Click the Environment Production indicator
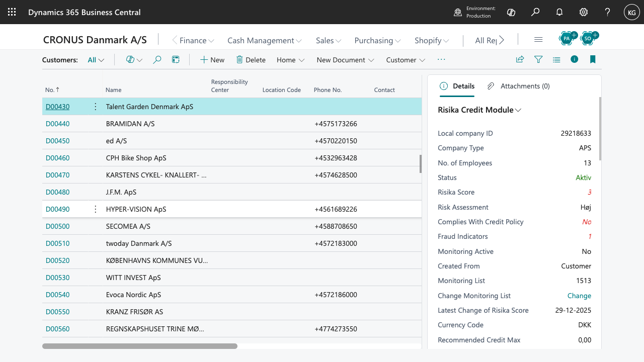The height and width of the screenshot is (362, 644). 475,12
